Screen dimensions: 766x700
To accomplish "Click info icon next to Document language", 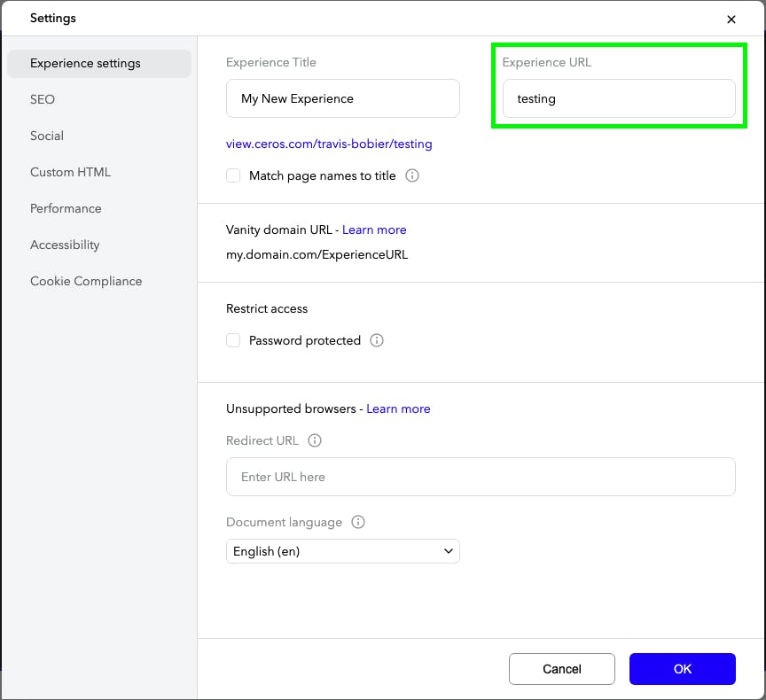I will tap(358, 522).
